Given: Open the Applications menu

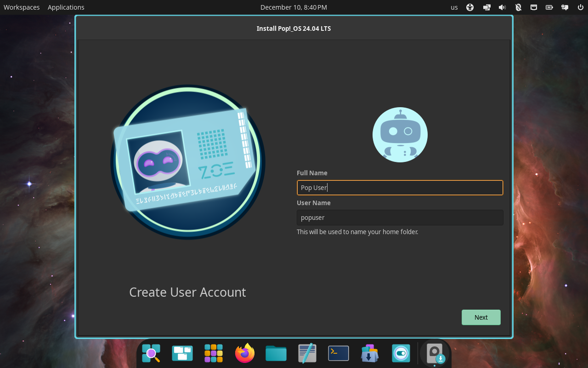Looking at the screenshot, I should [66, 7].
